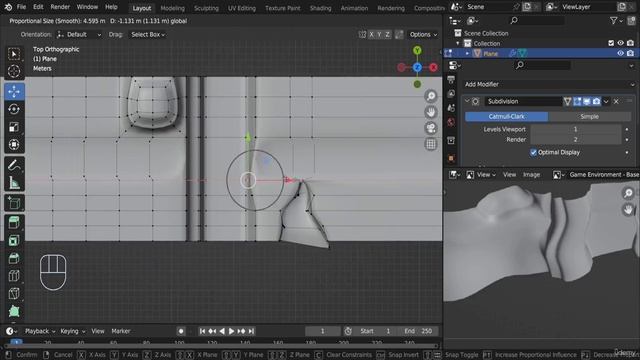Open the Options dropdown
This screenshot has height=360, width=640.
[x=423, y=35]
